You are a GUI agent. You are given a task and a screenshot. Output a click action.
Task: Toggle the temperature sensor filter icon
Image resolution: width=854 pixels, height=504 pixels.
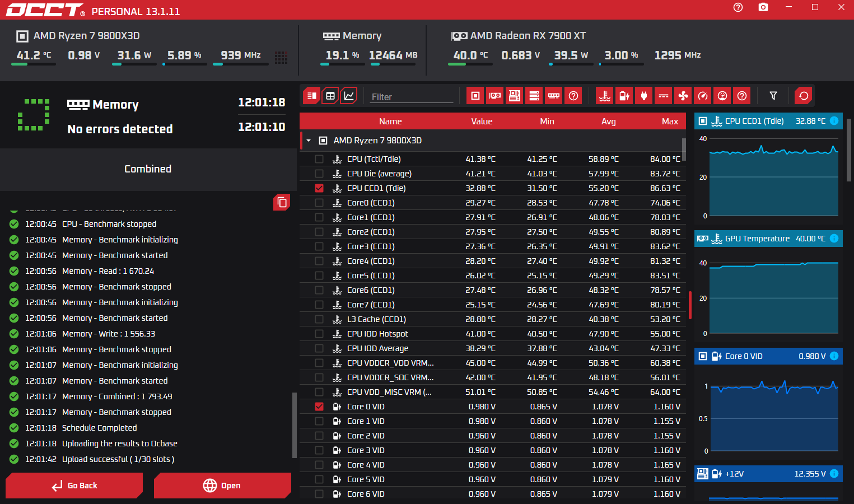(605, 96)
